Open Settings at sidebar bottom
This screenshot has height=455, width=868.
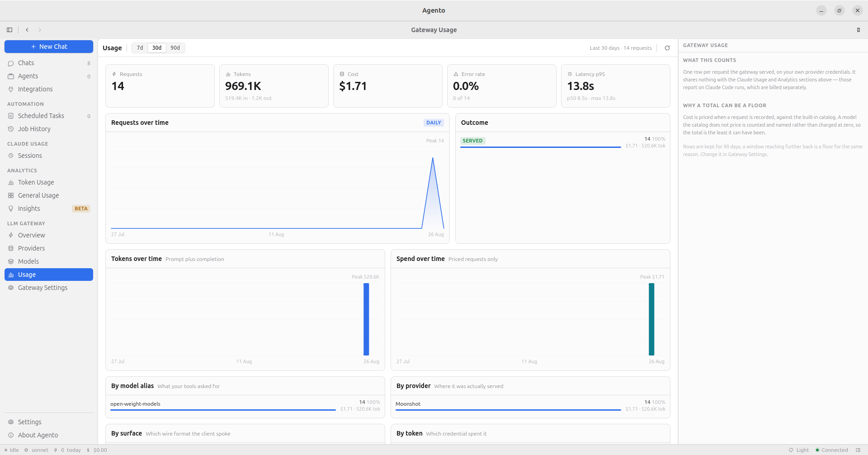tap(49, 422)
